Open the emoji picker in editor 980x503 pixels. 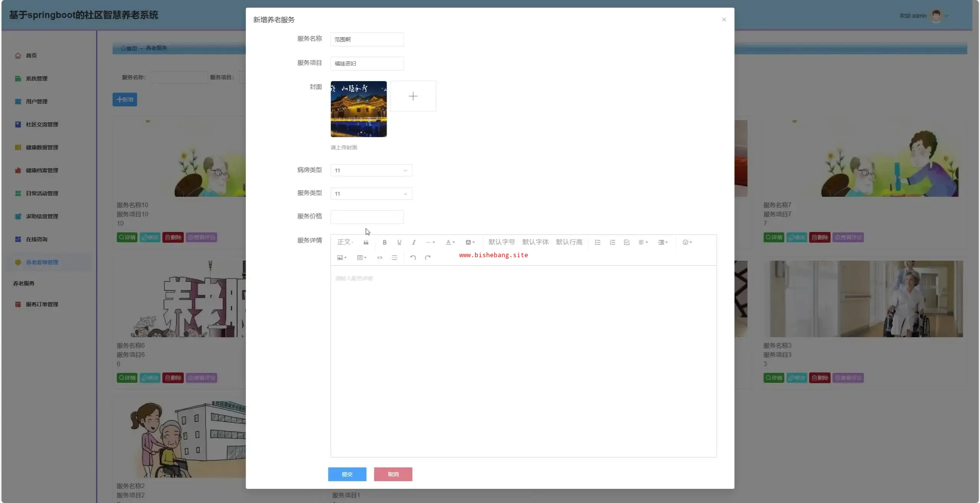coord(687,242)
